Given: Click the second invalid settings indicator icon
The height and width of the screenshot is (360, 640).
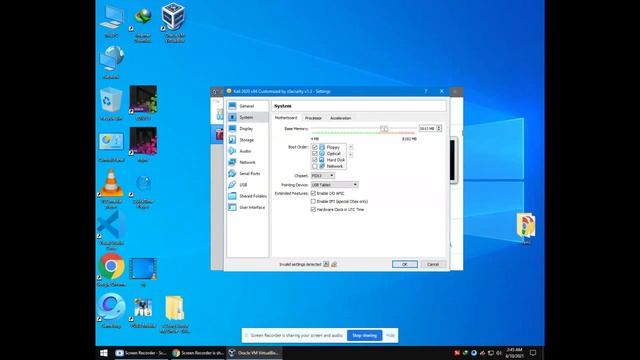Looking at the screenshot, I should point(334,264).
